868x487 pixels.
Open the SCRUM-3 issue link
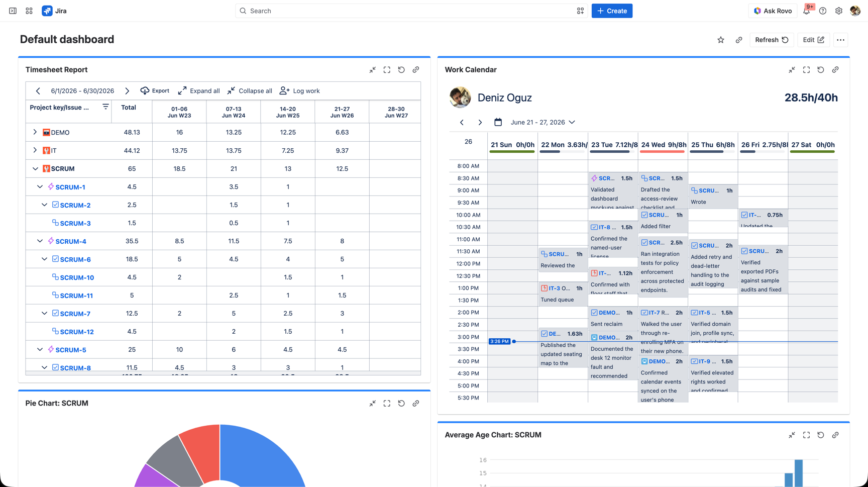(x=75, y=223)
